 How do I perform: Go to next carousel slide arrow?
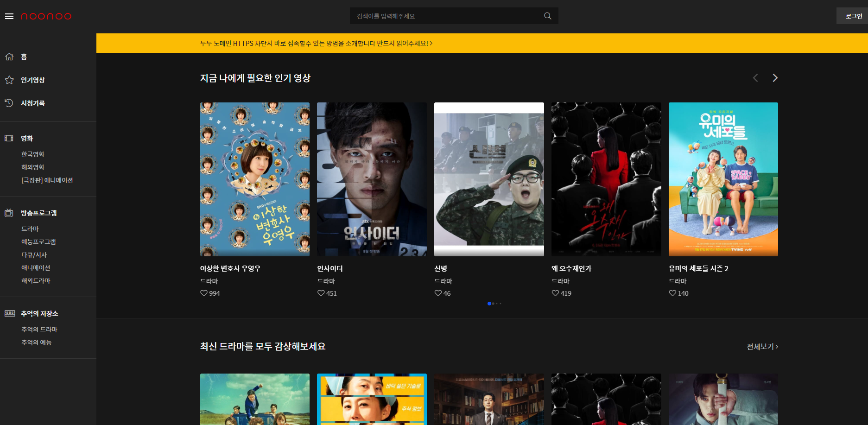click(x=775, y=78)
